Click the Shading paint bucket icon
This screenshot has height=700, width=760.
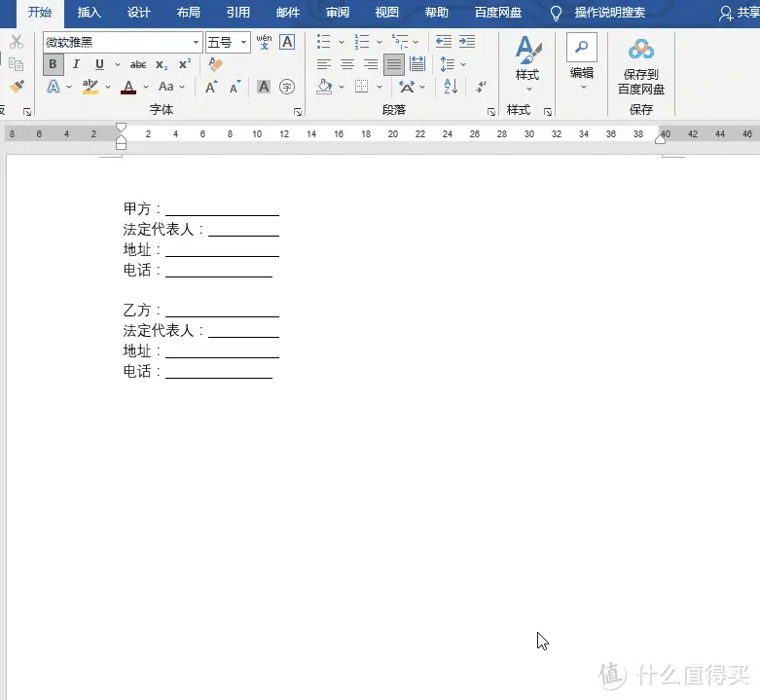click(x=324, y=87)
